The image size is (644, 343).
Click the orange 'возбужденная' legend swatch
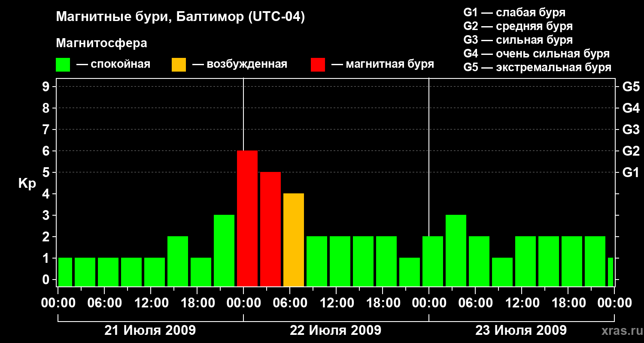coord(179,65)
